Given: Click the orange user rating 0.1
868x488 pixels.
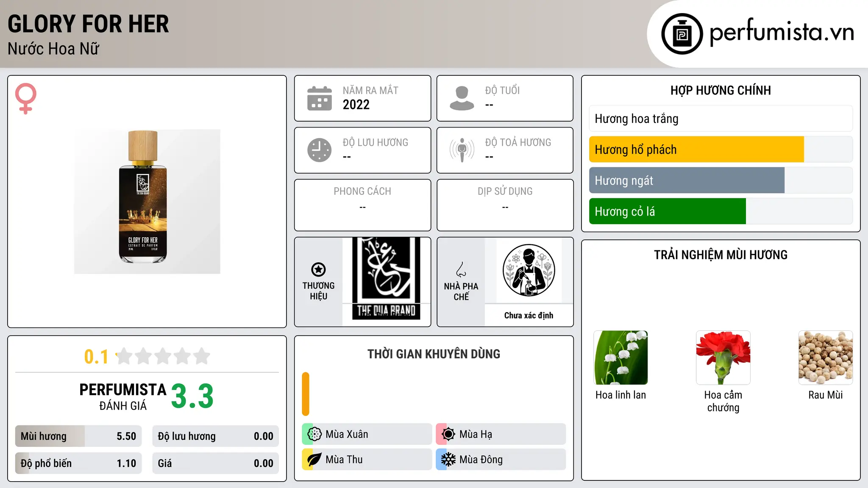Looking at the screenshot, I should point(96,357).
